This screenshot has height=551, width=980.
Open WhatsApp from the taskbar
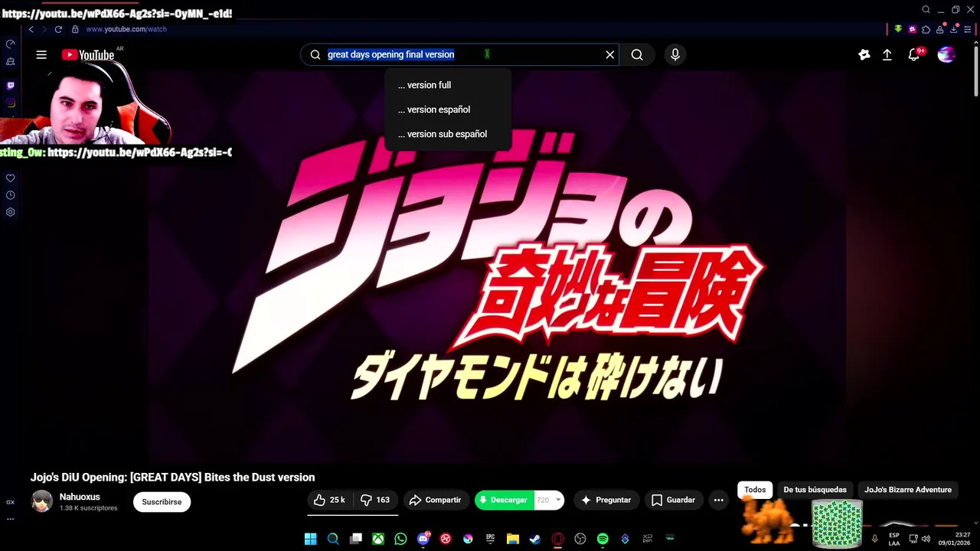click(x=400, y=539)
